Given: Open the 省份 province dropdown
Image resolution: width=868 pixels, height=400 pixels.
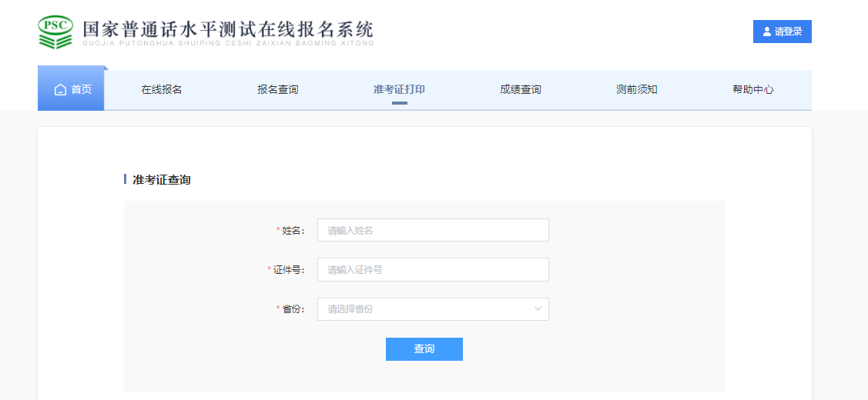Looking at the screenshot, I should 433,309.
